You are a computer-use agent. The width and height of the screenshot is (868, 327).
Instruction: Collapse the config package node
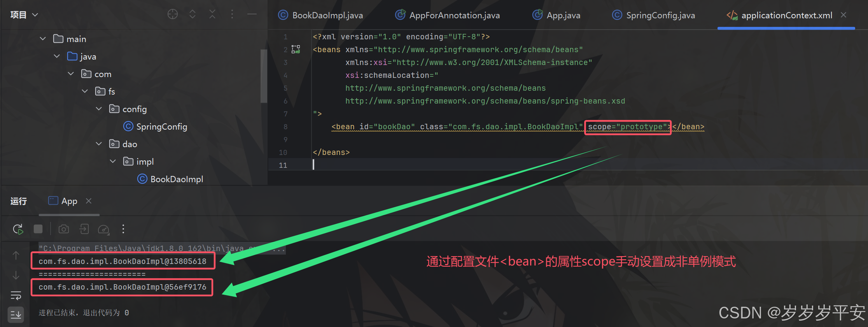pyautogui.click(x=99, y=109)
